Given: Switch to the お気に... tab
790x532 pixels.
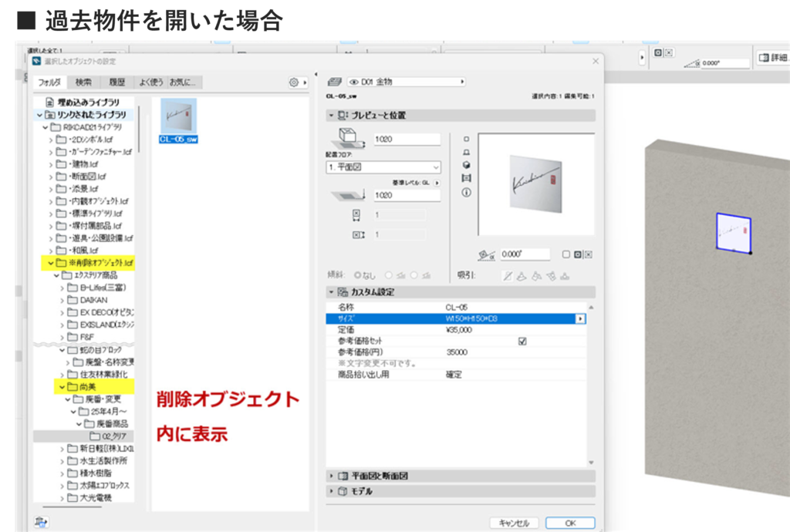Looking at the screenshot, I should tap(184, 82).
